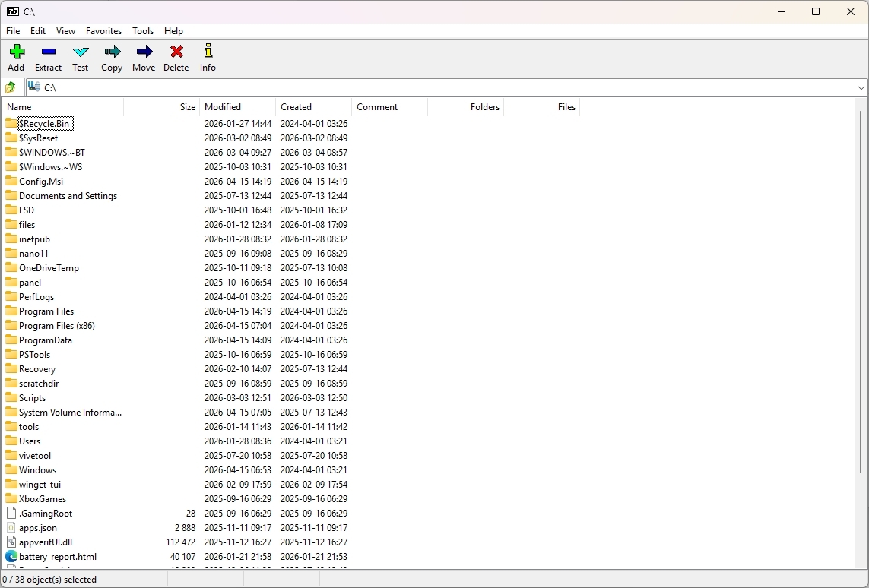Screen dimensions: 869x588
Task: Sort files by the Size column
Action: [x=186, y=106]
